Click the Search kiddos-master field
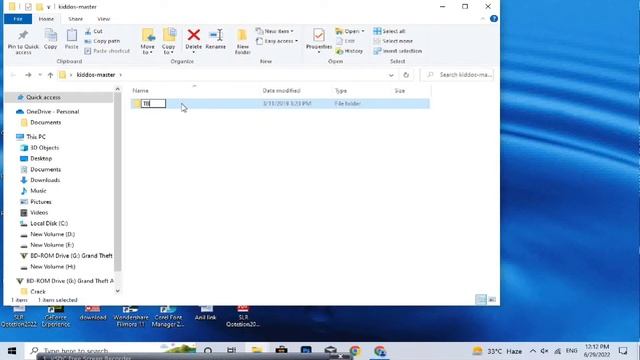 pos(457,75)
